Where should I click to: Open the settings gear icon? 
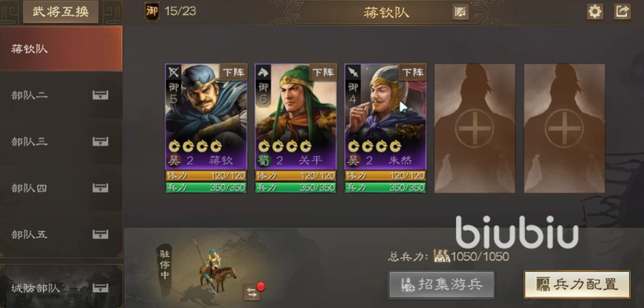point(595,11)
